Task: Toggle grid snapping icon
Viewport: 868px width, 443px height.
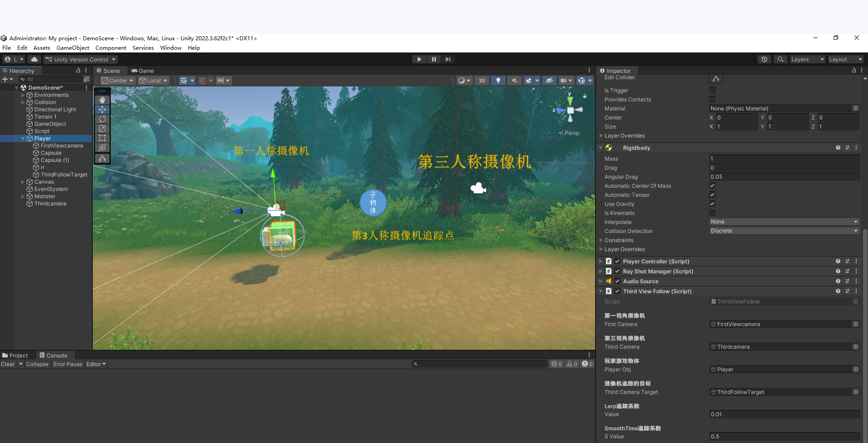Action: [x=184, y=81]
